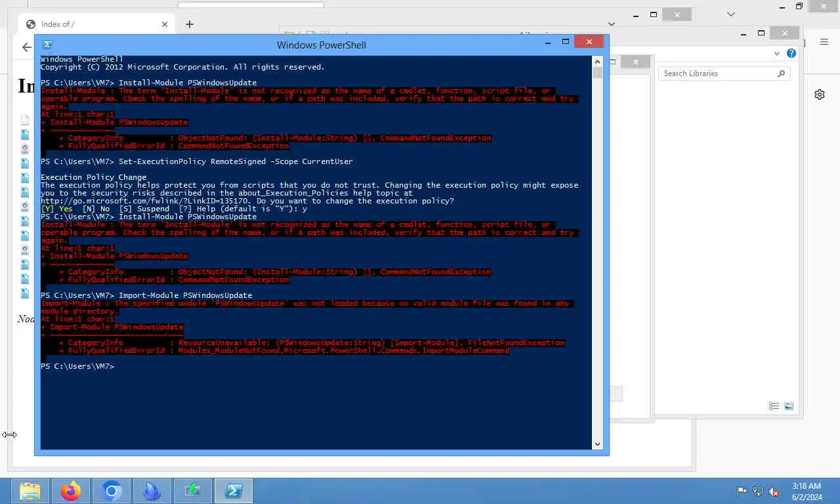Select the 'Index of /' browser tab
The image size is (840, 504).
tap(96, 24)
